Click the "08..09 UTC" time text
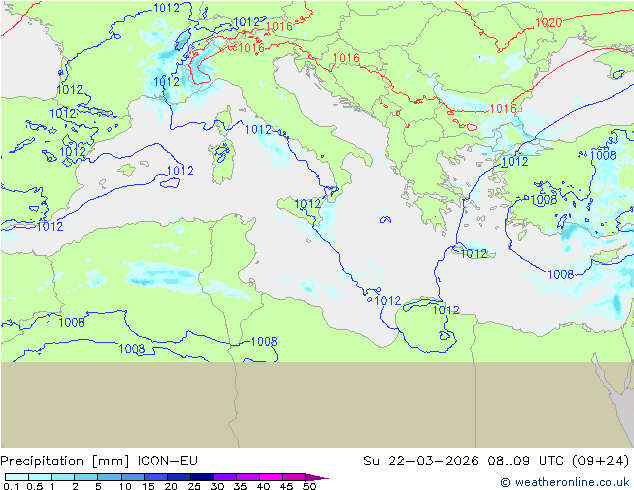The width and height of the screenshot is (634, 490). pos(526,460)
